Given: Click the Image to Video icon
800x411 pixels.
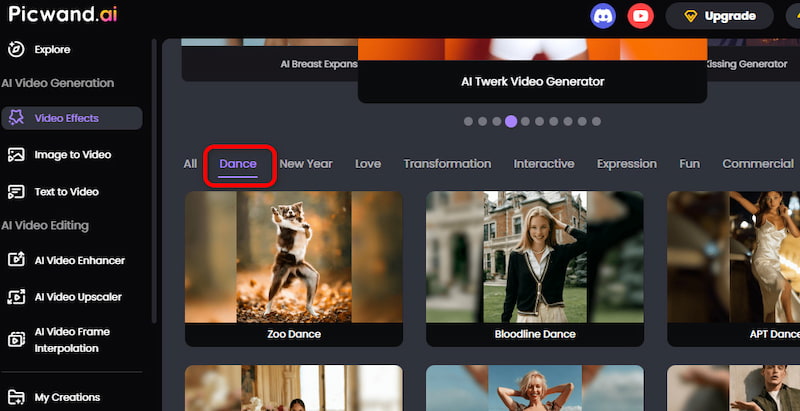Looking at the screenshot, I should (x=16, y=155).
